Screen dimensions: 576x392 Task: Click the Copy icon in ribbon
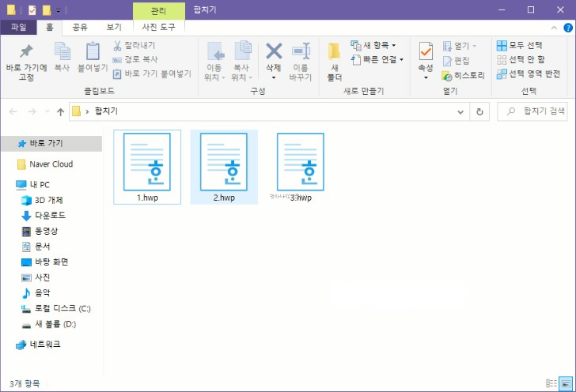[62, 52]
